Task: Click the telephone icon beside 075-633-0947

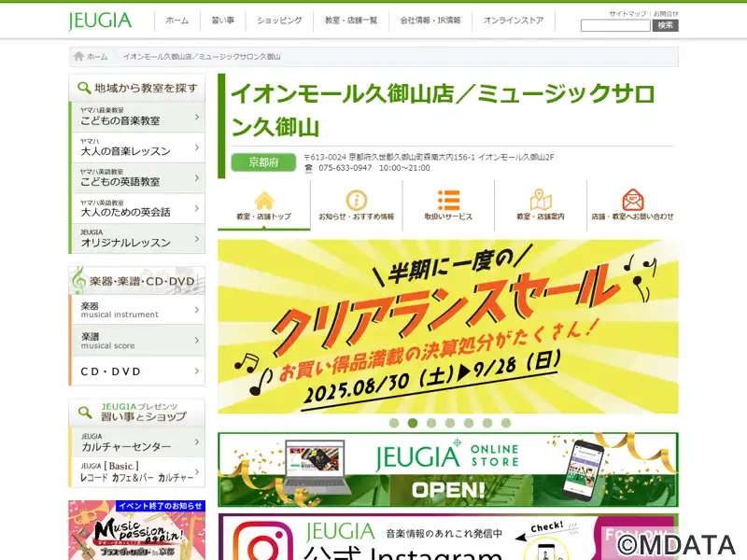Action: coord(309,168)
